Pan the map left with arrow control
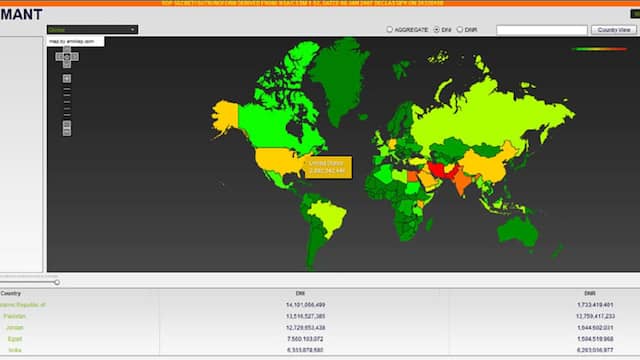This screenshot has width=640, height=360. coord(59,57)
